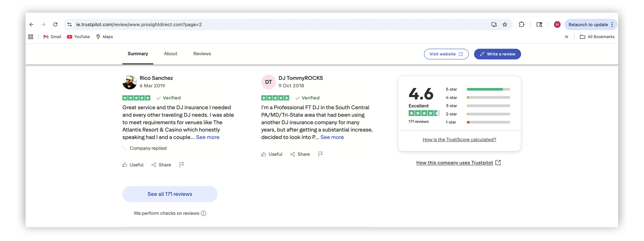Click the Visit website button
Image resolution: width=644 pixels, height=241 pixels.
click(x=446, y=54)
